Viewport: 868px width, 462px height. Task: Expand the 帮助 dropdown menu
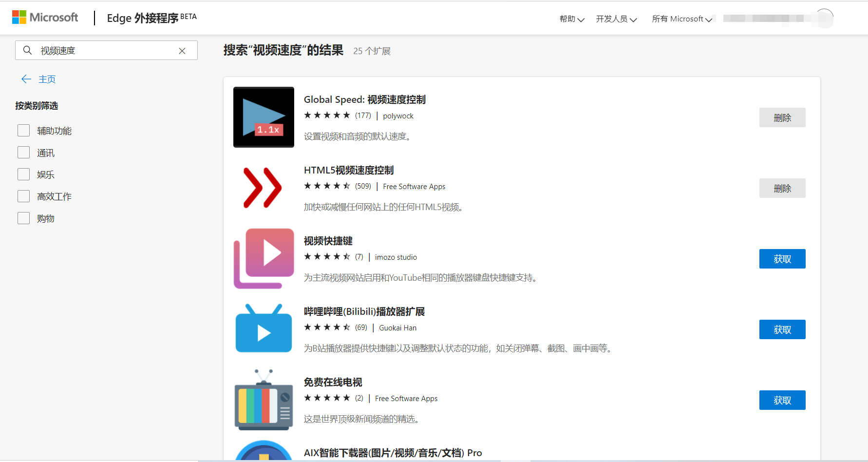tap(572, 19)
